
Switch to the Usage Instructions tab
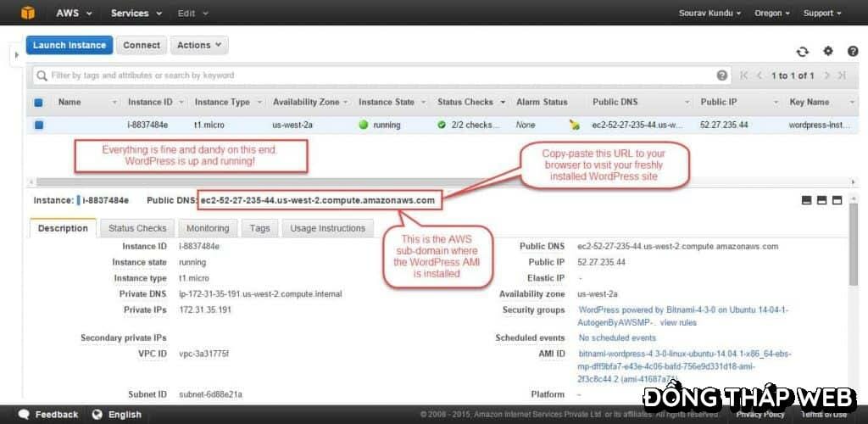[x=328, y=228]
